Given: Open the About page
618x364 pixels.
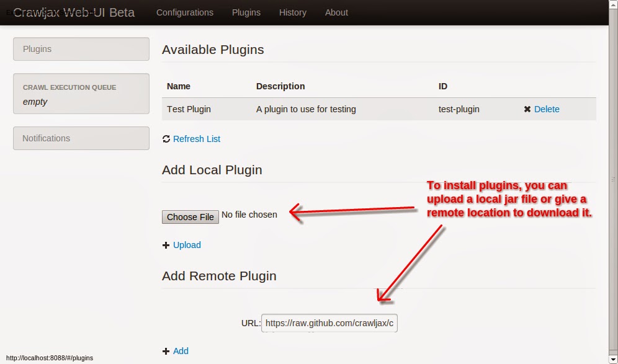Looking at the screenshot, I should pyautogui.click(x=336, y=12).
